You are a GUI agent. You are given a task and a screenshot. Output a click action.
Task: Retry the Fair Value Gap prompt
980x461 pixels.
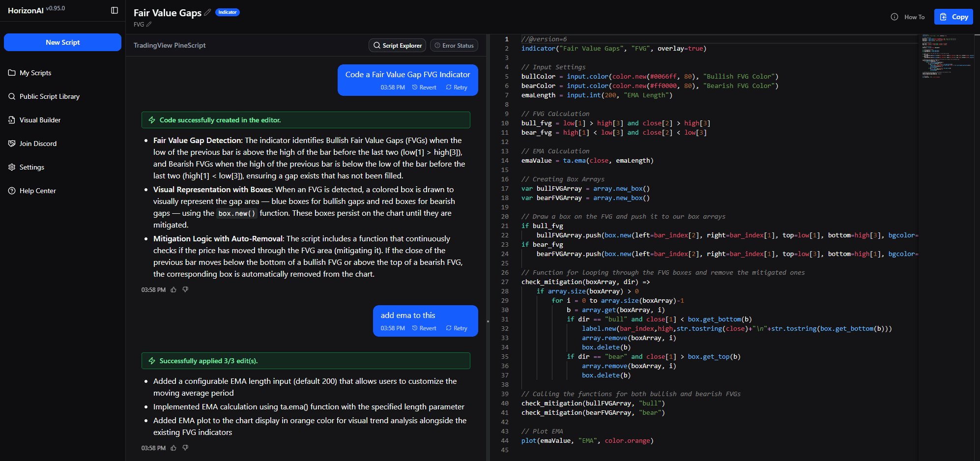[x=457, y=87]
